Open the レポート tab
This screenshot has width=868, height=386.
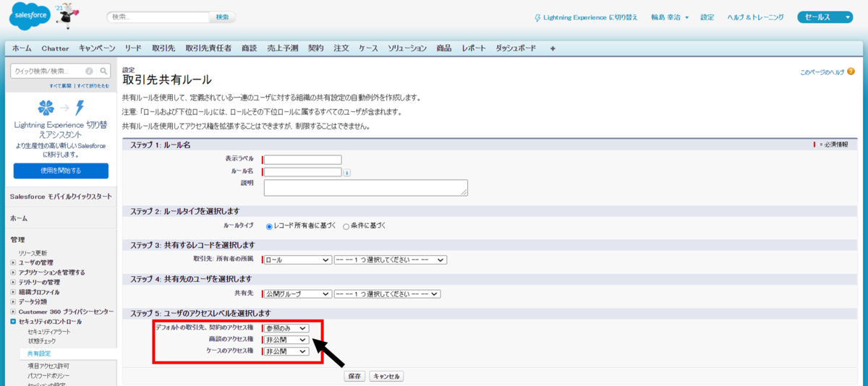473,48
